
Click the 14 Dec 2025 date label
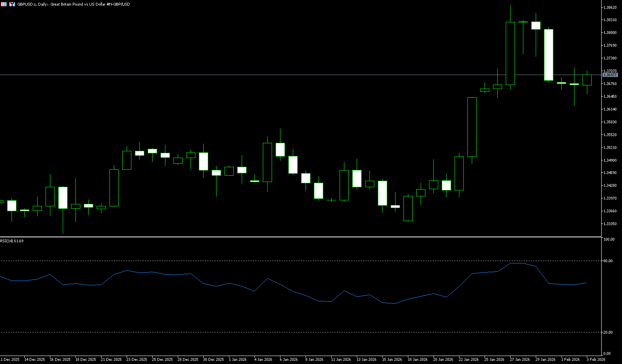click(34, 360)
